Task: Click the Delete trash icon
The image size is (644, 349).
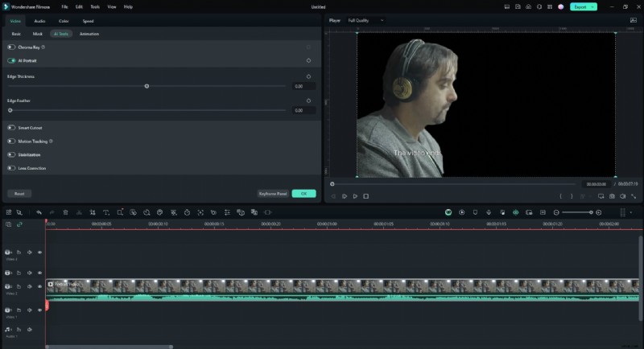Action: click(65, 212)
